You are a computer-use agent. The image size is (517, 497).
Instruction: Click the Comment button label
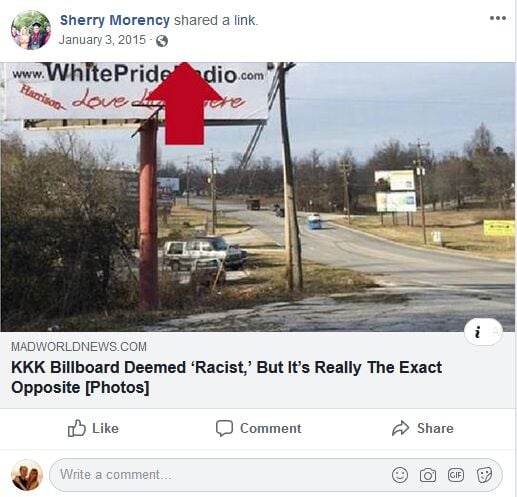pos(271,428)
